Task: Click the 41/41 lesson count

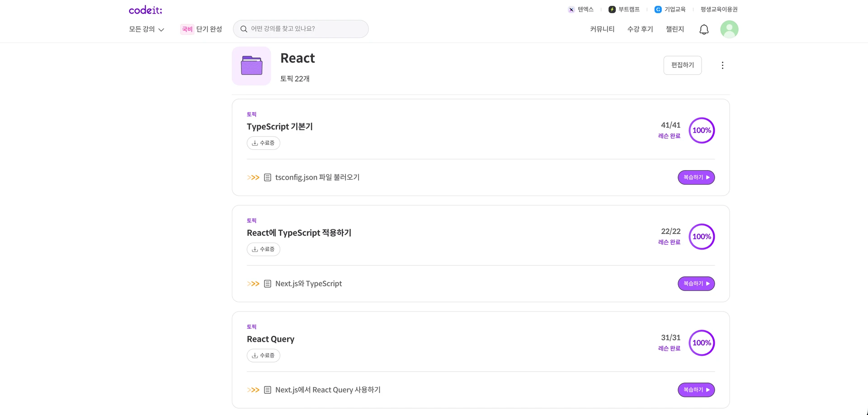Action: [x=670, y=125]
